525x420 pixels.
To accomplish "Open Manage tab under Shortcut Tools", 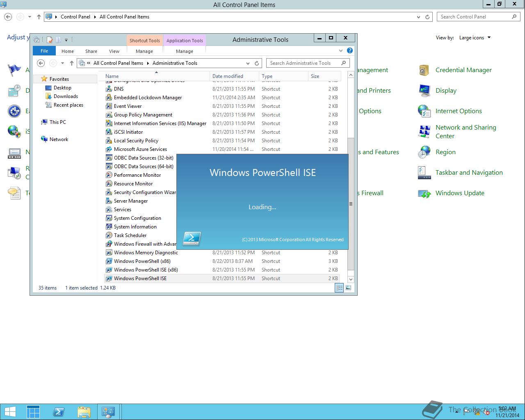I will pyautogui.click(x=144, y=51).
